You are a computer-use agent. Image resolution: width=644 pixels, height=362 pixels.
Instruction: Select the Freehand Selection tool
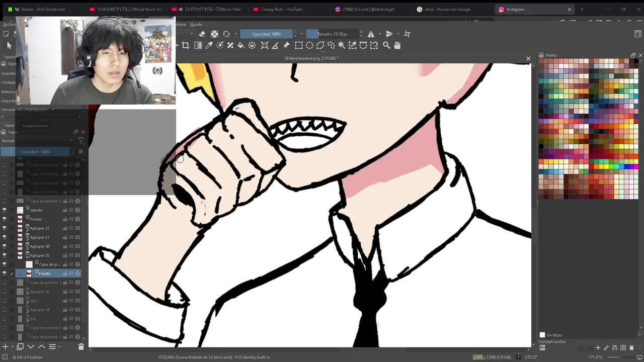(x=331, y=45)
